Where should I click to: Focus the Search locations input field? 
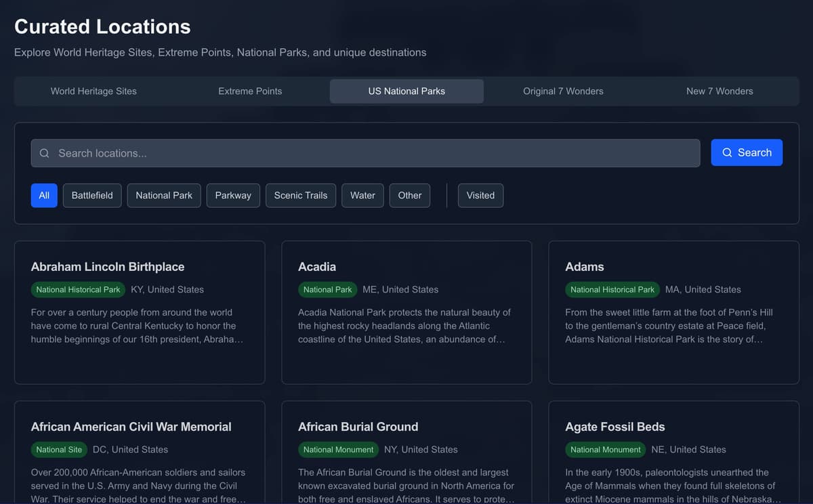click(x=365, y=153)
